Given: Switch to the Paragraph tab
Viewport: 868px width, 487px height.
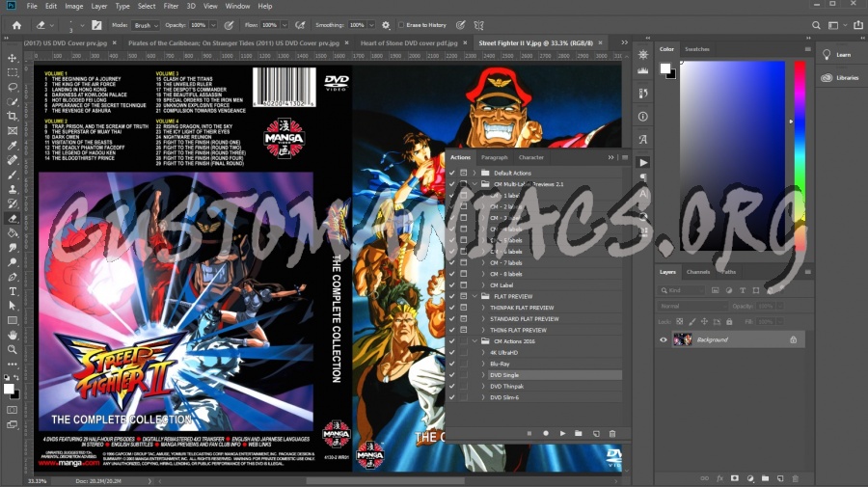Looking at the screenshot, I should point(495,157).
